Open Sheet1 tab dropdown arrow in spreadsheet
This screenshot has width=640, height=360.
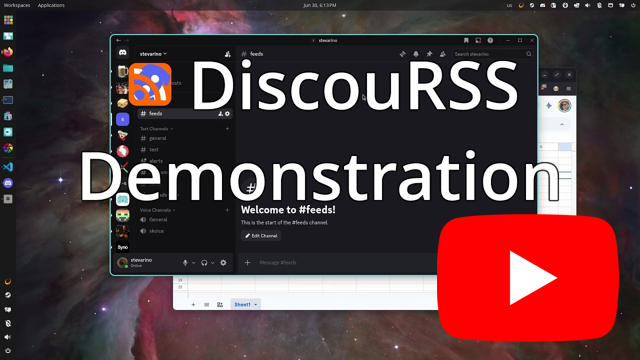[x=256, y=304]
